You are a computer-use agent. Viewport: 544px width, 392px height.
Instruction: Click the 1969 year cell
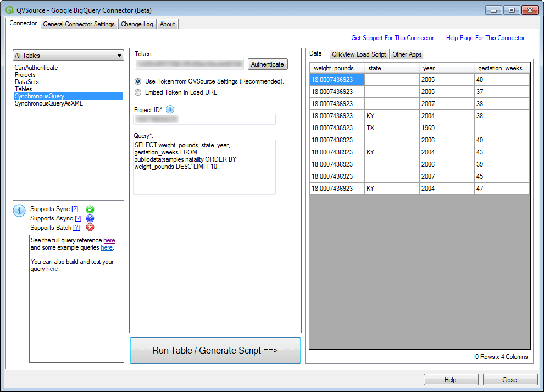click(447, 128)
